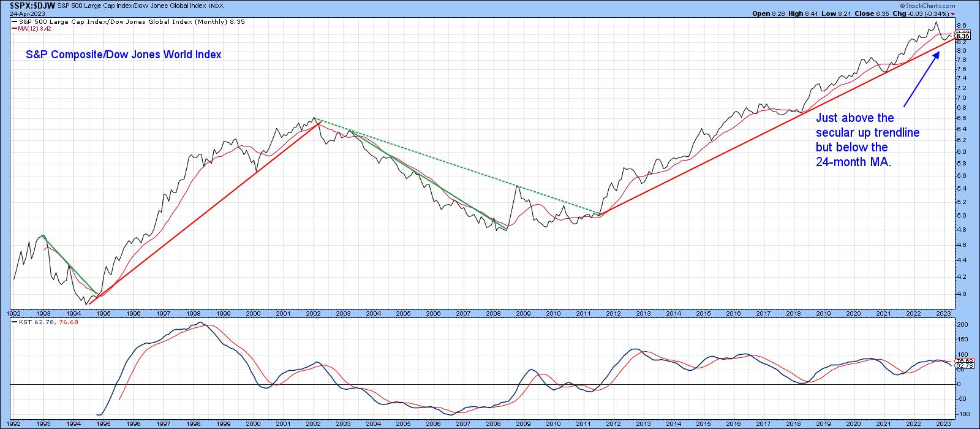980x429 pixels.
Task: Click year 2023 on the bottom KST time axis
Action: coord(944,423)
